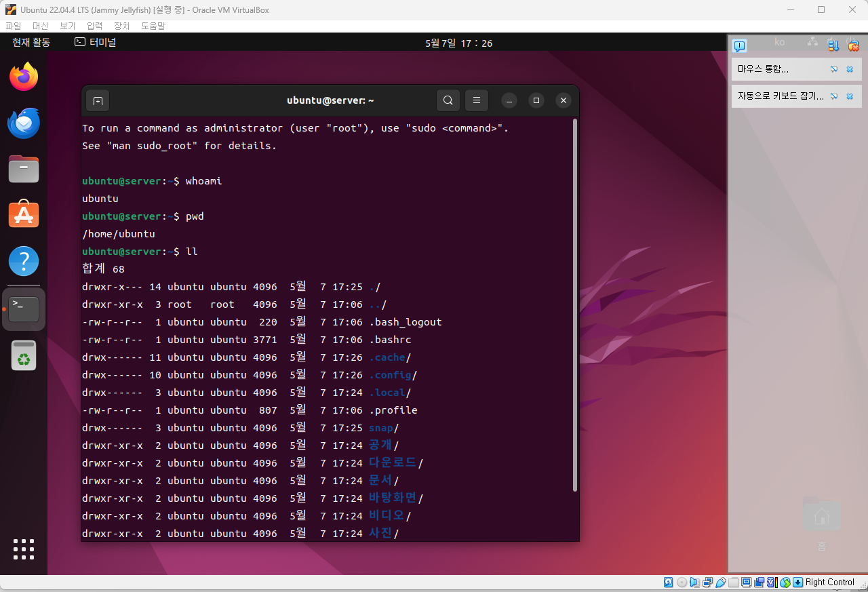The width and height of the screenshot is (868, 592).
Task: Open the recording status bar indicator
Action: coord(759,582)
